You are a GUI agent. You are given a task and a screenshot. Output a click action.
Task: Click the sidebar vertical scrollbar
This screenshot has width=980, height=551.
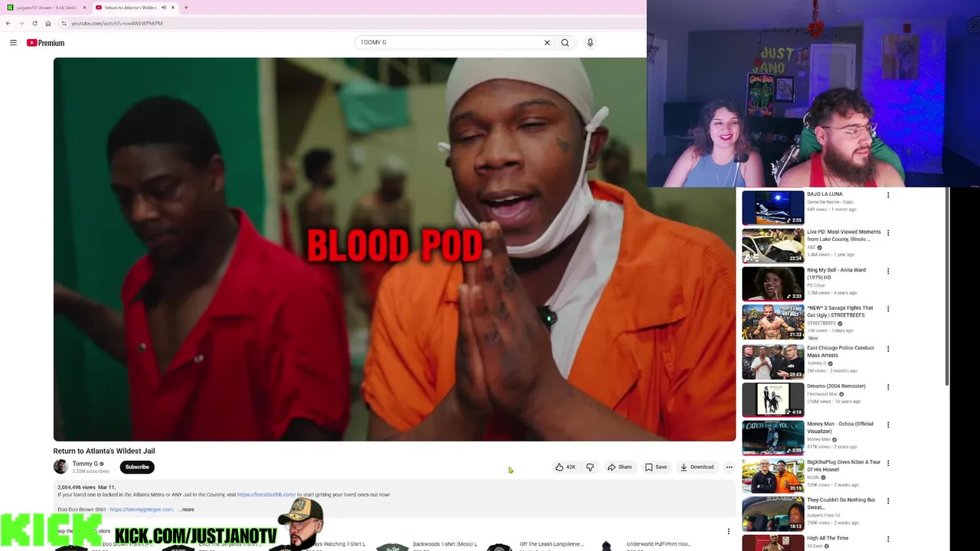[x=948, y=287]
